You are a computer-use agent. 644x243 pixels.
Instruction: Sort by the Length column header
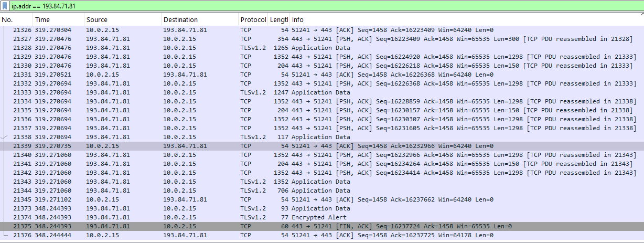pyautogui.click(x=279, y=20)
